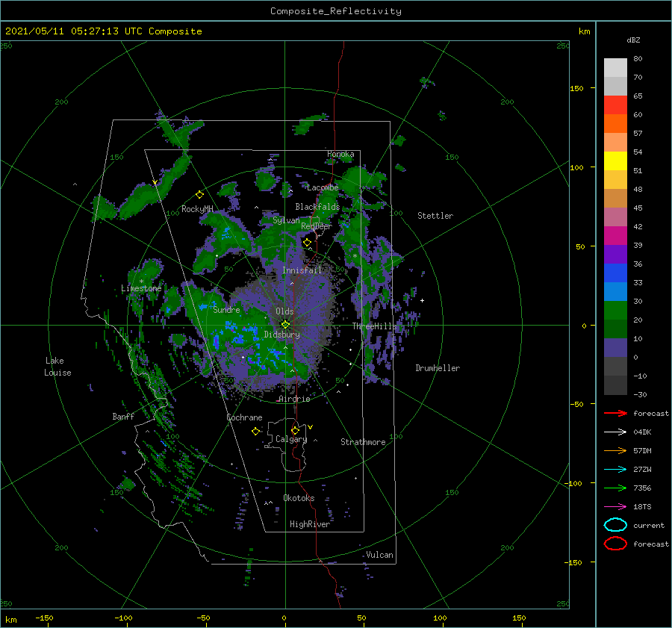This screenshot has height=628, width=672.
Task: Click the Strathmore city label
Action: (x=363, y=442)
